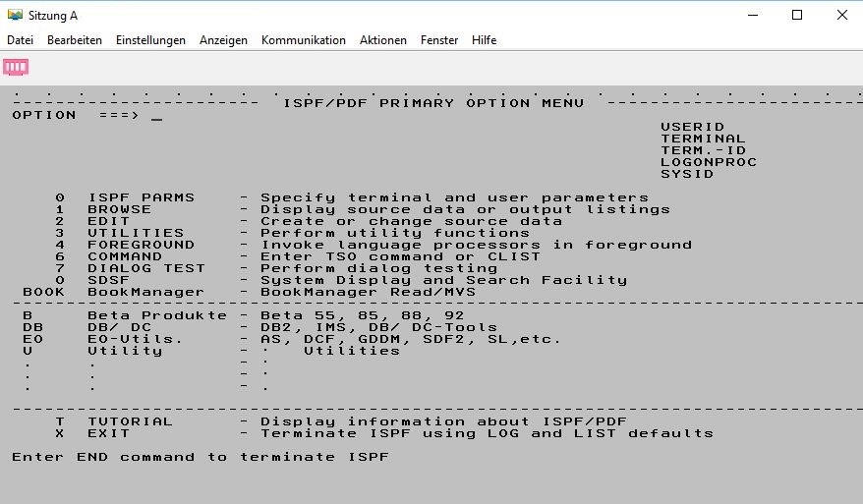Click the BookManager option text
Screen dimensions: 863x504
(145, 292)
